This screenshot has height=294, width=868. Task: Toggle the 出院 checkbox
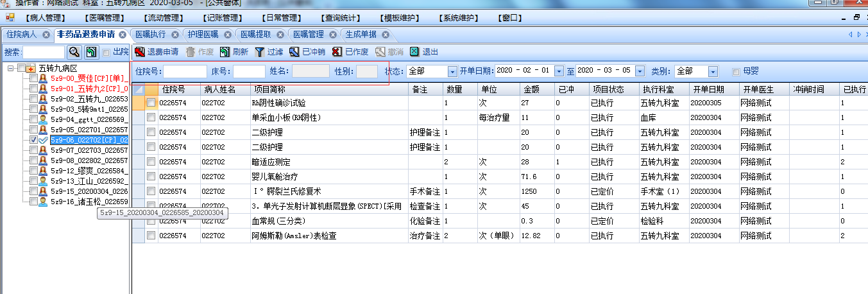pos(106,53)
